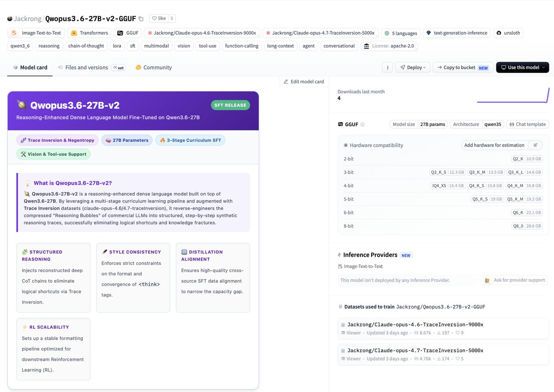Expand the Use this model dropdown
This screenshot has width=554, height=392.
point(523,67)
